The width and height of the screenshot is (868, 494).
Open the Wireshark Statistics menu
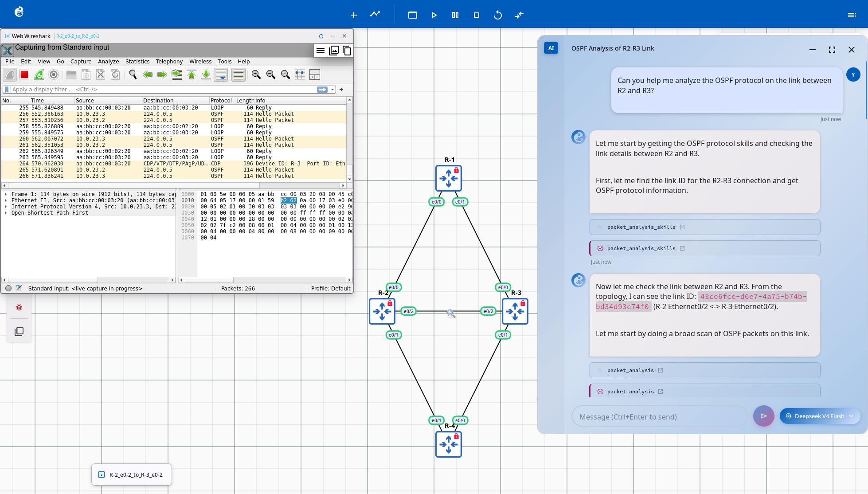point(137,62)
